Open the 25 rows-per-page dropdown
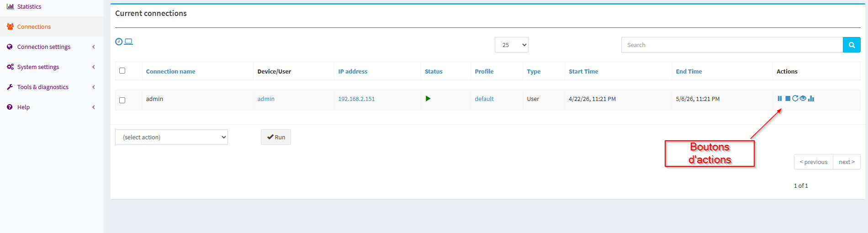 coord(512,45)
